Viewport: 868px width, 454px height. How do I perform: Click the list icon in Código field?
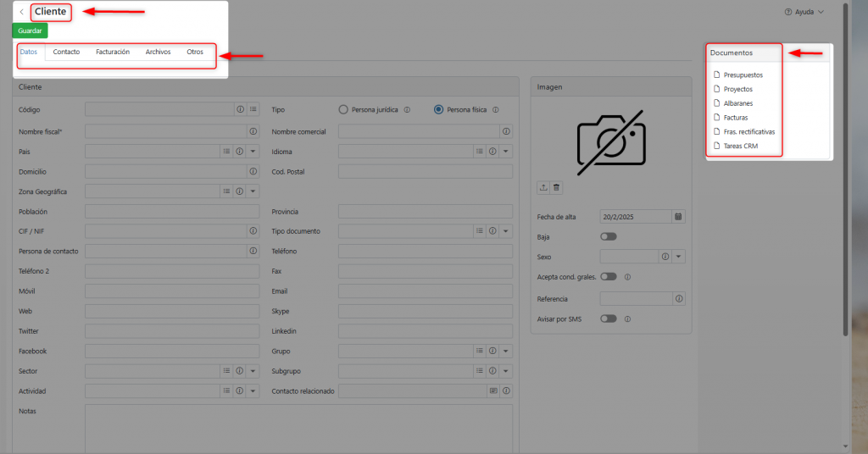pyautogui.click(x=253, y=109)
